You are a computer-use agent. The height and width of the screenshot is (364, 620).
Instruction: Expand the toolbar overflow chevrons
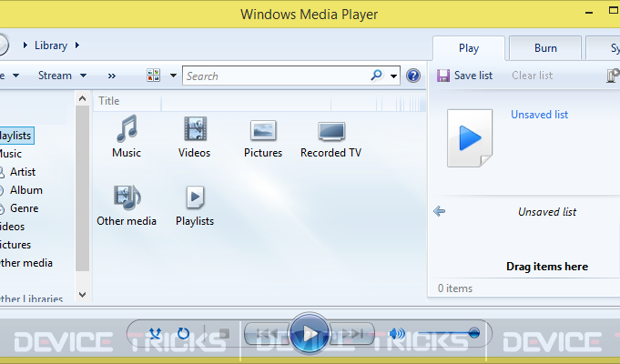point(112,76)
